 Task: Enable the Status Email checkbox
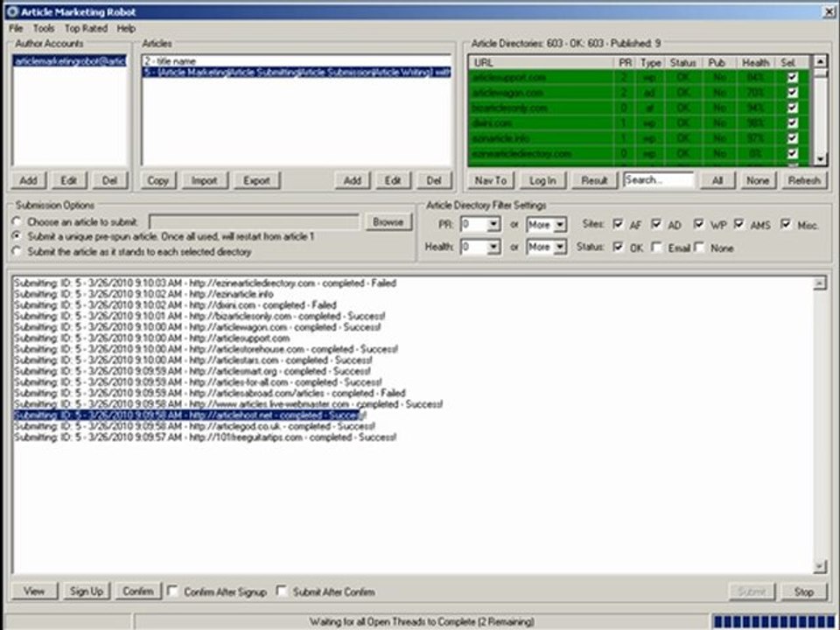[x=656, y=247]
